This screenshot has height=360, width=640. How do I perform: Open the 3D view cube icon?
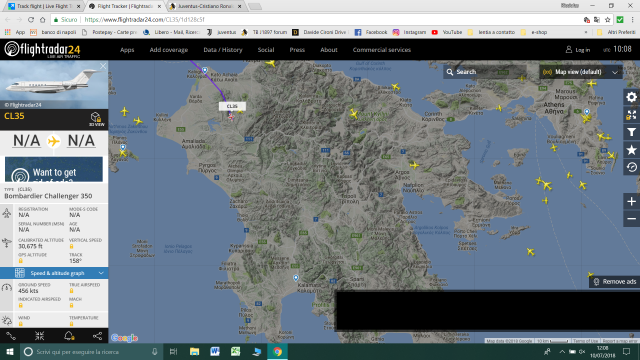[x=96, y=119]
